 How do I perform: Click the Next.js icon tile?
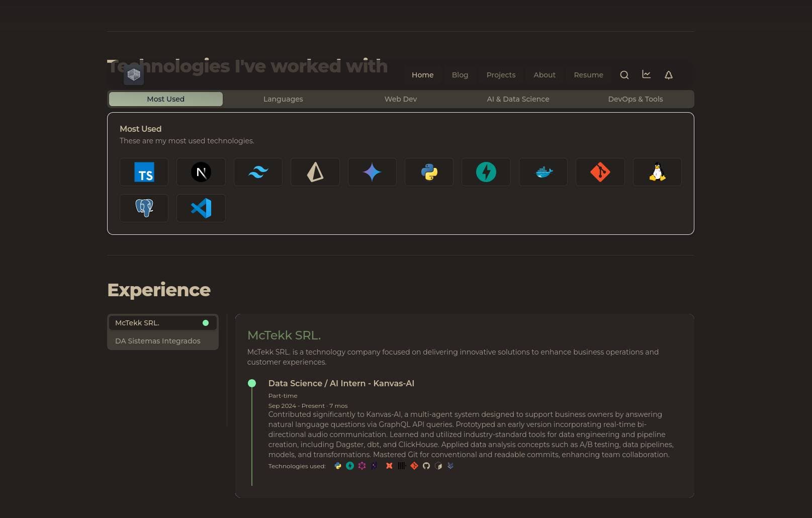[x=201, y=172]
